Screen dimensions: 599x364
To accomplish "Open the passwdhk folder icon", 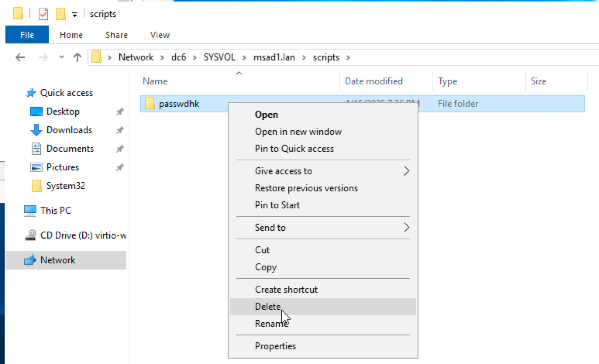I will coord(150,104).
